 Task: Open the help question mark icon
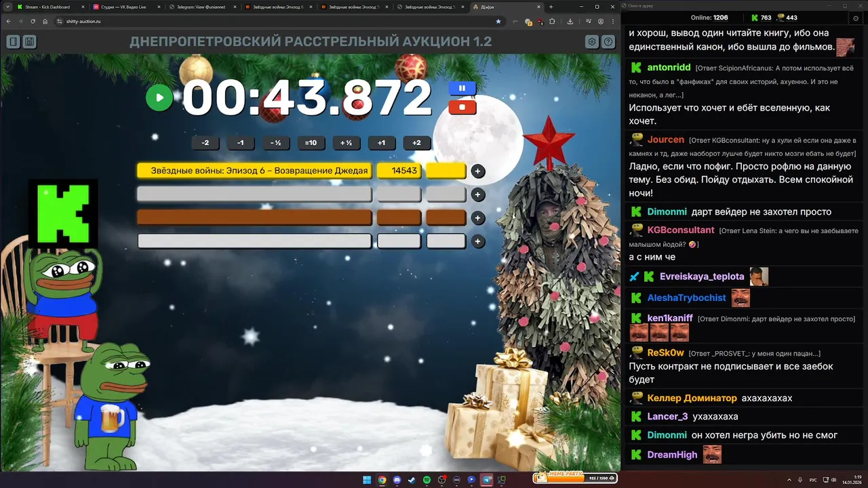coord(608,42)
